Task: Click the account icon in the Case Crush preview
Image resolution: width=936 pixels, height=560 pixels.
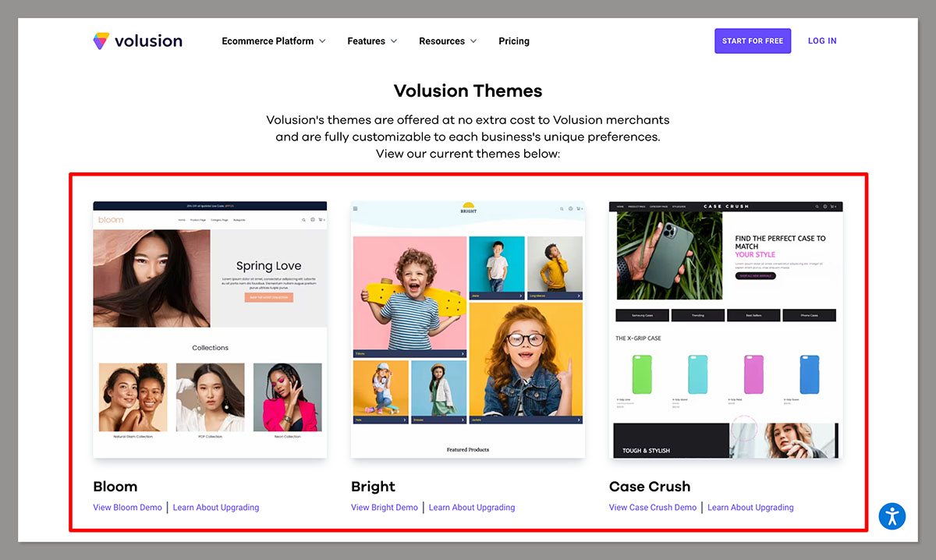Action: 826,207
